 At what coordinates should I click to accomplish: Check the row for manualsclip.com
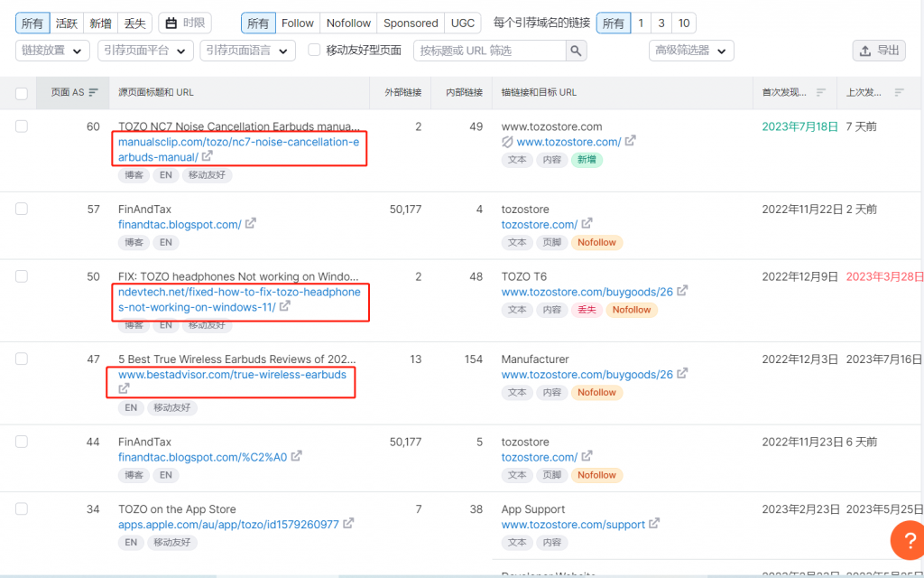(22, 126)
